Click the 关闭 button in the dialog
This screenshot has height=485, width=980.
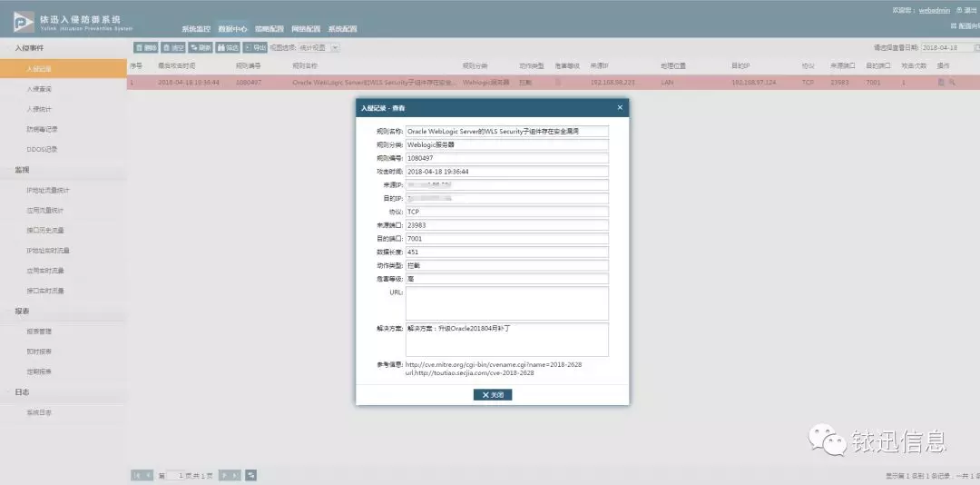493,395
